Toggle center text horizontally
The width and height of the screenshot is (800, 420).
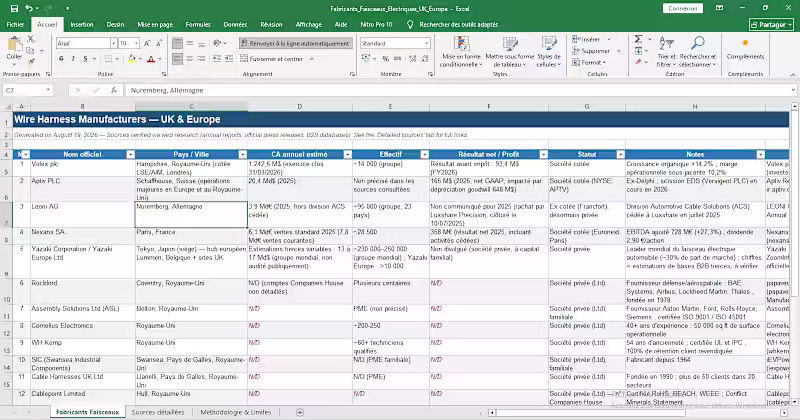click(x=190, y=59)
